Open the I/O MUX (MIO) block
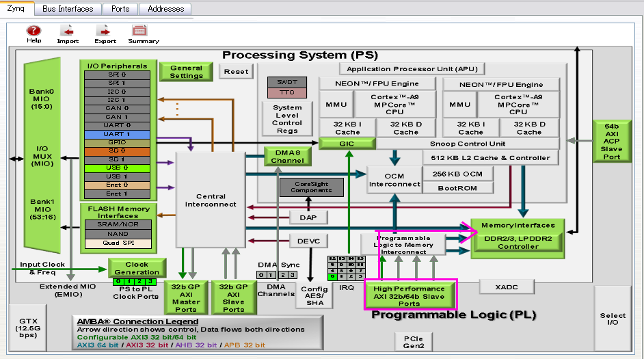 42,156
